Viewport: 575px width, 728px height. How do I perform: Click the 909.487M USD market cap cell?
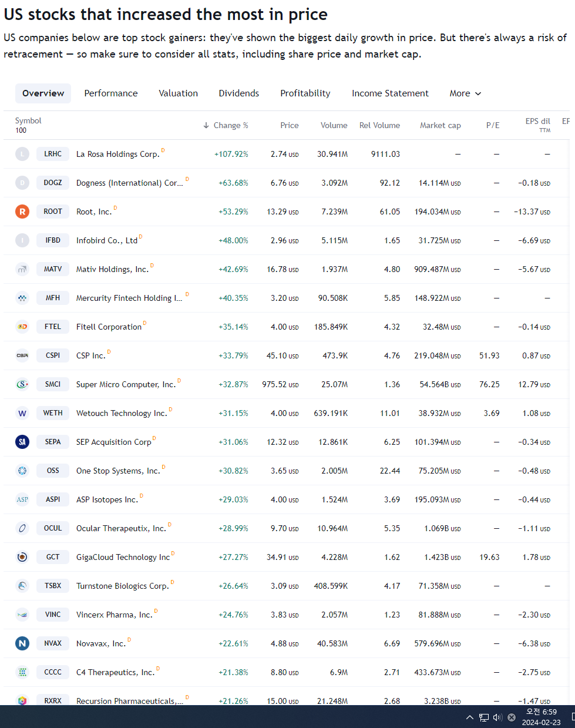[438, 269]
